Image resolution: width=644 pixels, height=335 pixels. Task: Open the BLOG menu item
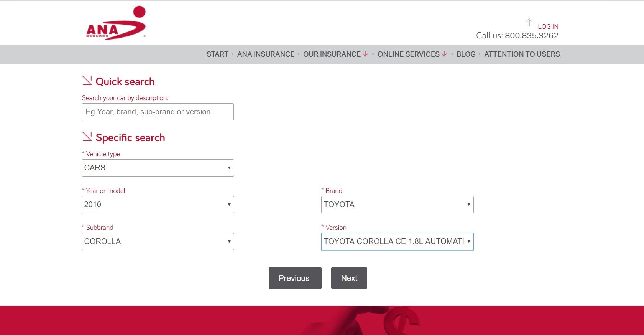[x=466, y=54]
